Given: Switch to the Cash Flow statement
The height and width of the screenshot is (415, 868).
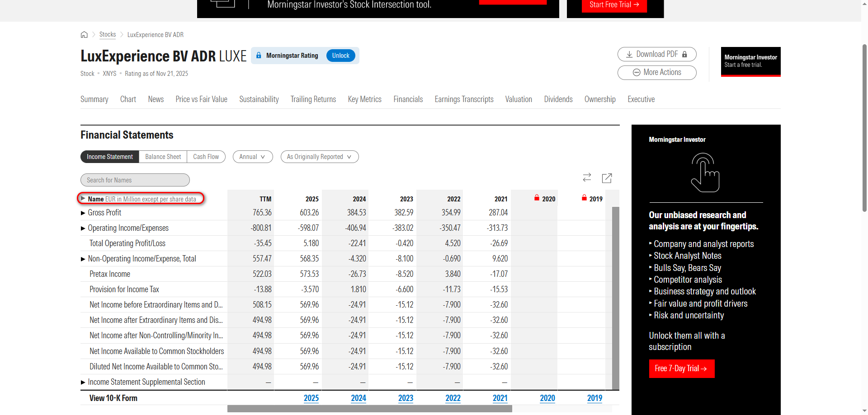Looking at the screenshot, I should pyautogui.click(x=206, y=157).
